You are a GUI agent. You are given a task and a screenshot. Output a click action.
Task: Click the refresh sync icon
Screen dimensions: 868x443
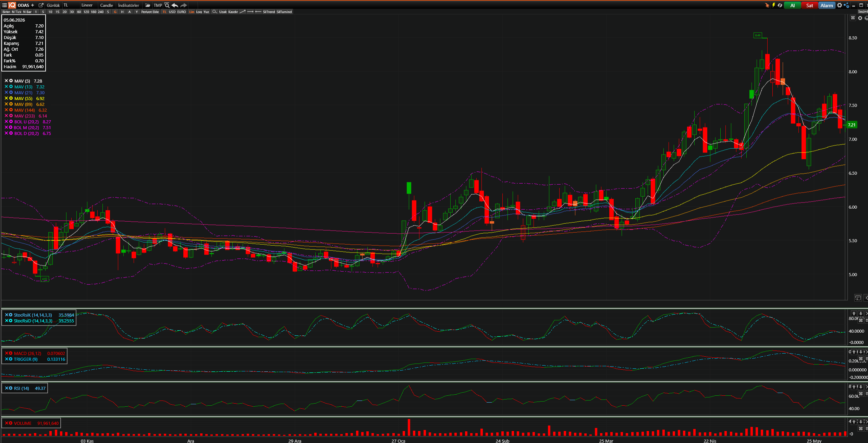pyautogui.click(x=780, y=5)
